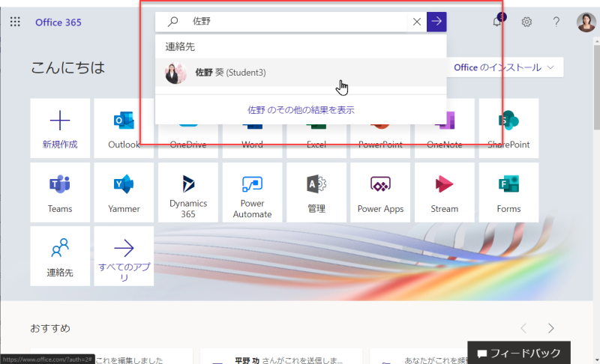This screenshot has width=600, height=364.
Task: Click the おすすめ section heading
Action: [50, 328]
